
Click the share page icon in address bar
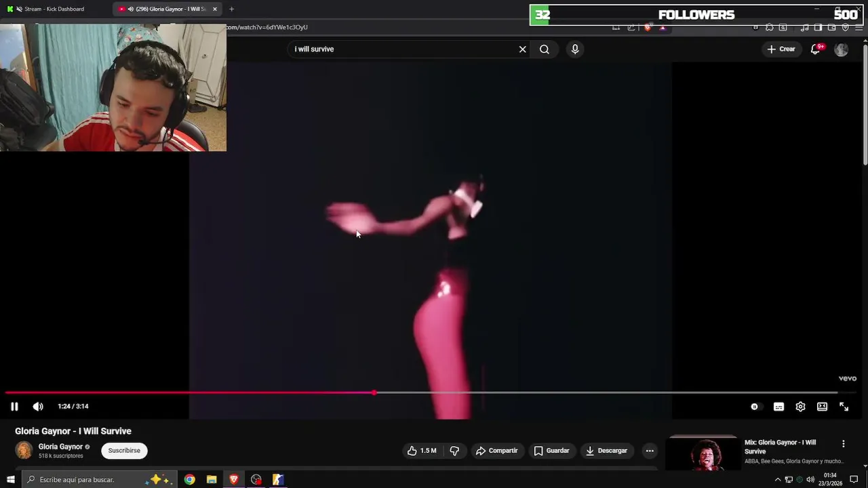631,27
